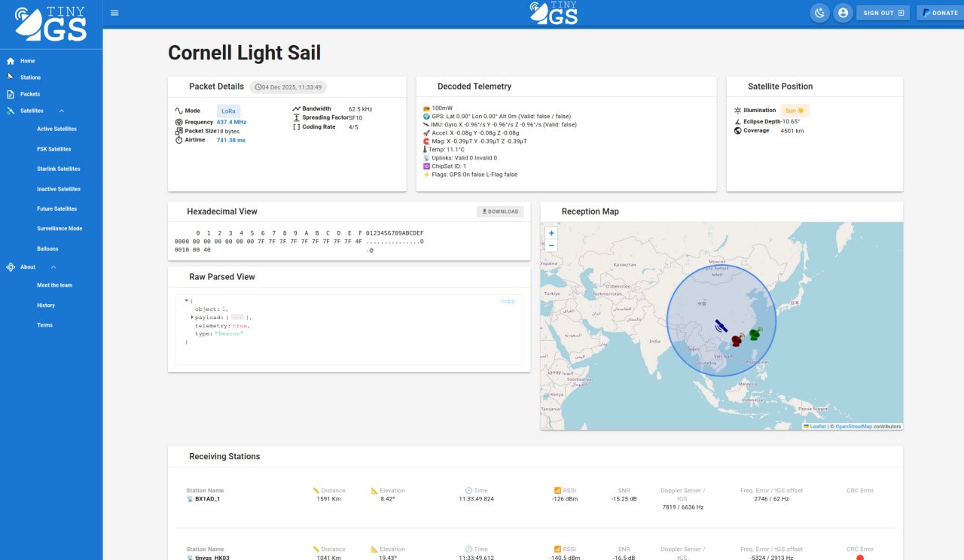
Task: Collapse the root JSON node in Raw Parsed View
Action: coord(187,300)
